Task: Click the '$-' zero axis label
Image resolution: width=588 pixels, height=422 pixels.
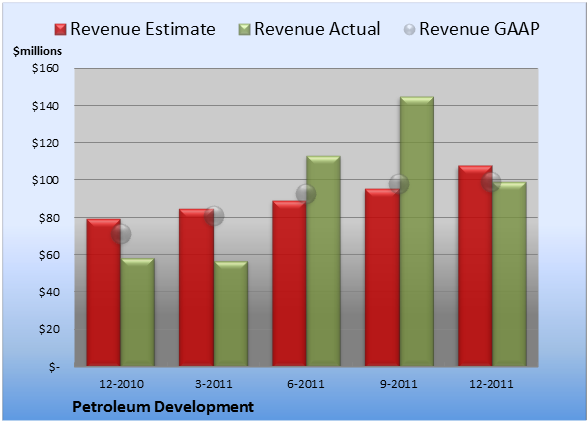Action: 54,367
